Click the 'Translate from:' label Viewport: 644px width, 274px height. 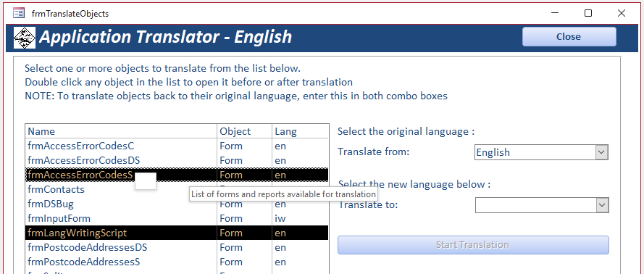pos(374,151)
